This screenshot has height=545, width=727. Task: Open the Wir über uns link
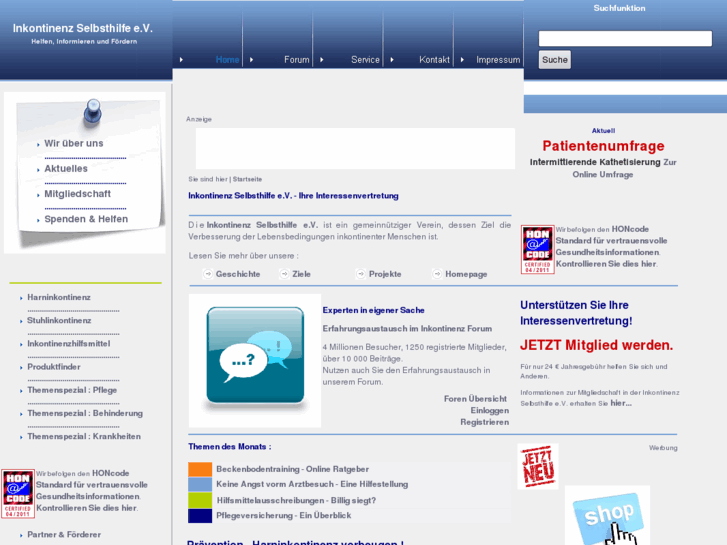[x=74, y=143]
